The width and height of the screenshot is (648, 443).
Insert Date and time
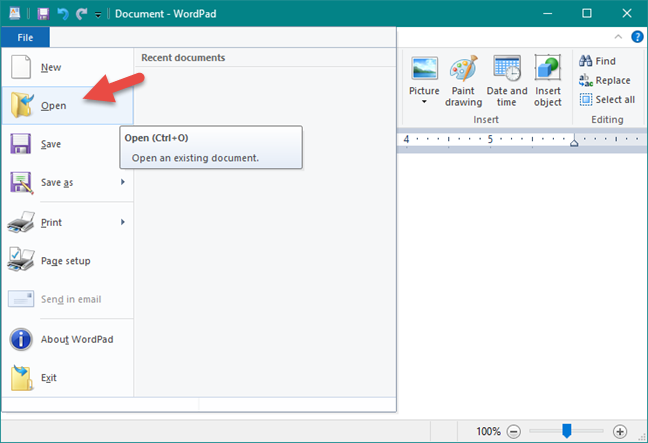coord(507,68)
